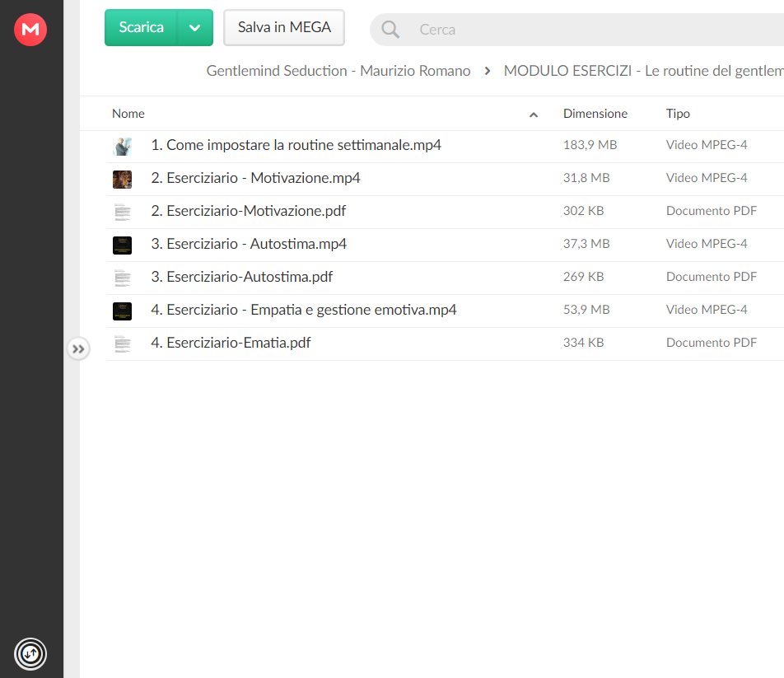
Task: Open the transfers icon in sidebar
Action: pyautogui.click(x=30, y=653)
